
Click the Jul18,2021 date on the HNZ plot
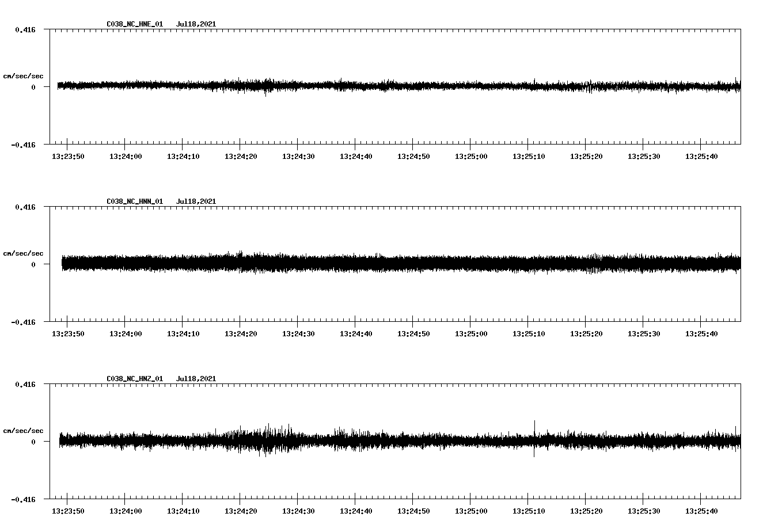tap(196, 379)
